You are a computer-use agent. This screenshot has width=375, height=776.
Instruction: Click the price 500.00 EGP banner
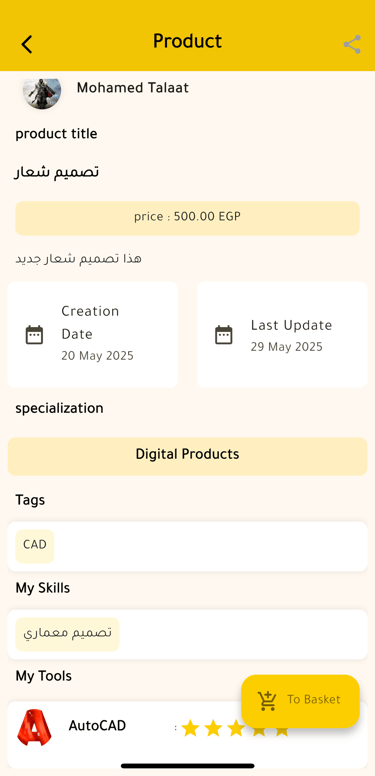tap(188, 218)
